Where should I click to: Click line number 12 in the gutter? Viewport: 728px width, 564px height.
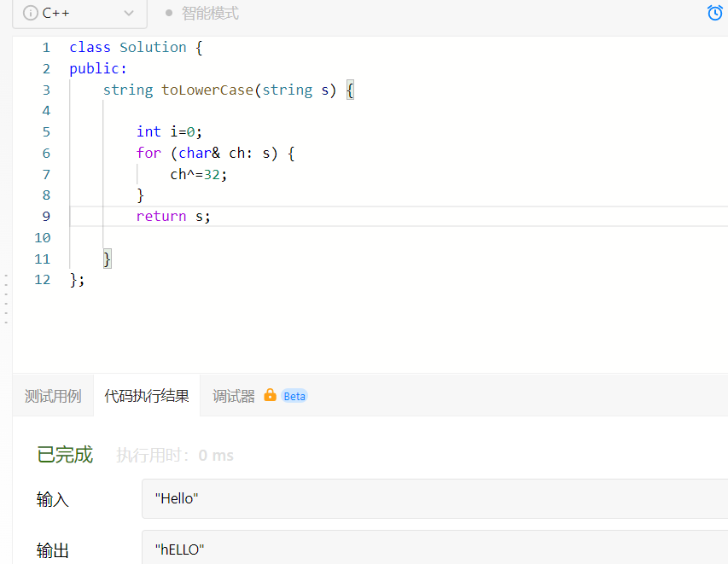(x=43, y=280)
